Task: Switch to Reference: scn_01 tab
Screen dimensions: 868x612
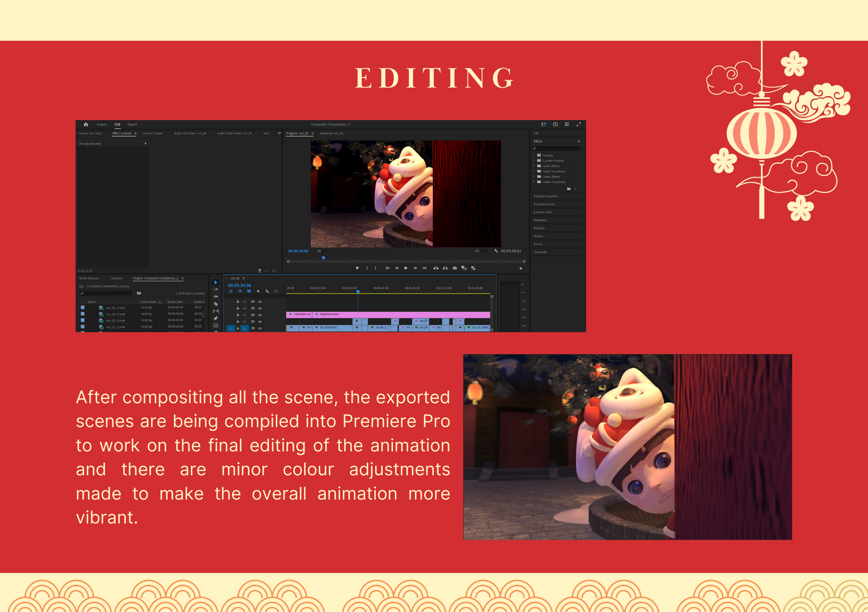Action: (332, 133)
